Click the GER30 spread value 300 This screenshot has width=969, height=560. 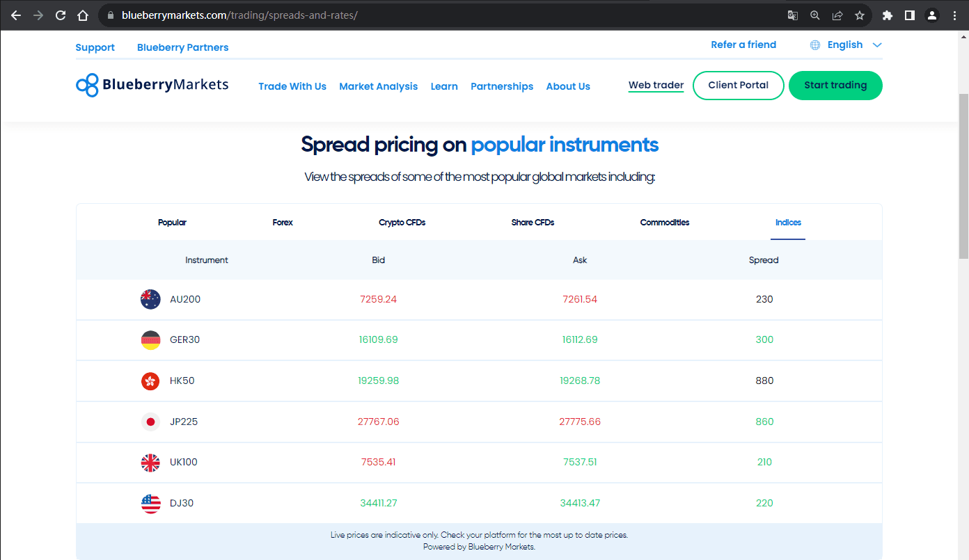[x=764, y=340]
